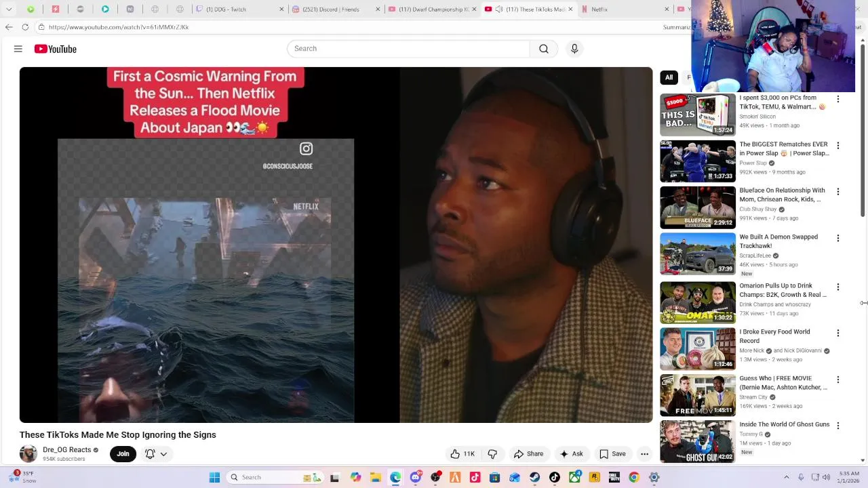Open Dre_OG Reacts channel avatar

coord(28,454)
